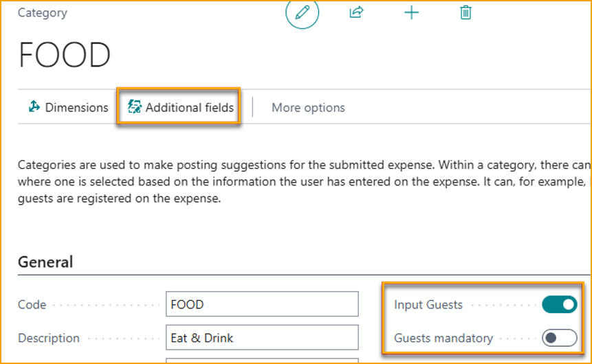Click the Code field containing FOOD
This screenshot has height=364, width=592.
pyautogui.click(x=262, y=304)
